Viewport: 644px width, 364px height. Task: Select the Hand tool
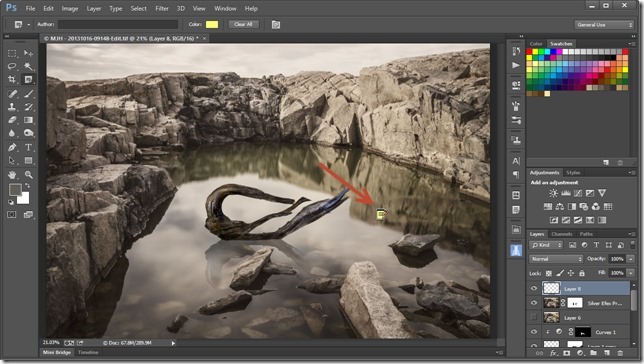tap(12, 175)
